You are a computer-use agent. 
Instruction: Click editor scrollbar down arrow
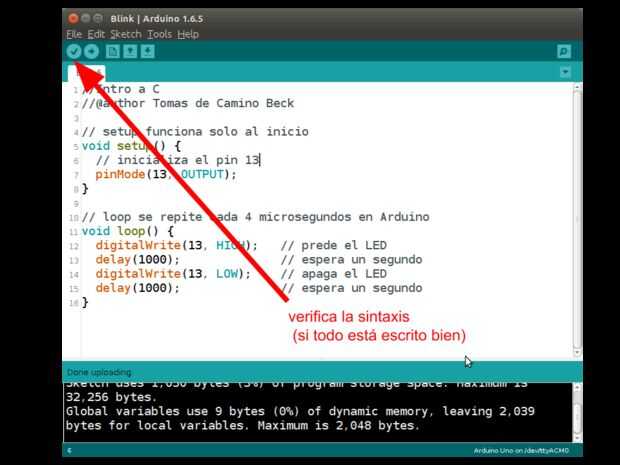pyautogui.click(x=577, y=352)
